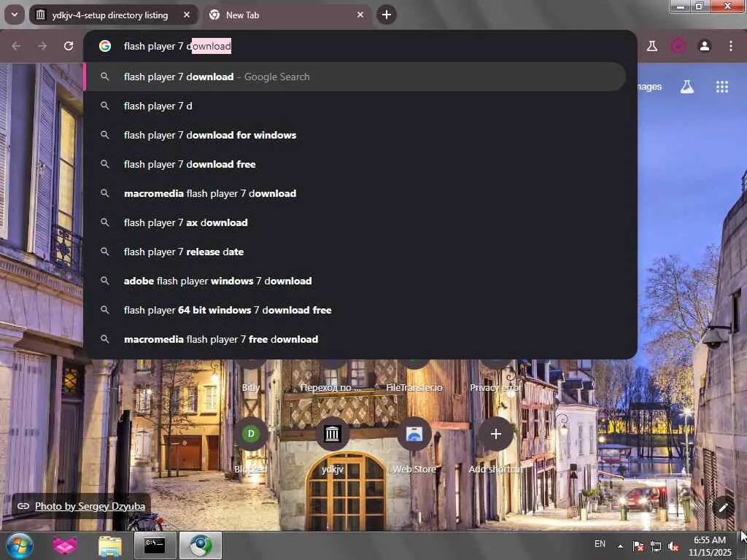
Task: Open the Action Center flag icon
Action: coord(638,546)
